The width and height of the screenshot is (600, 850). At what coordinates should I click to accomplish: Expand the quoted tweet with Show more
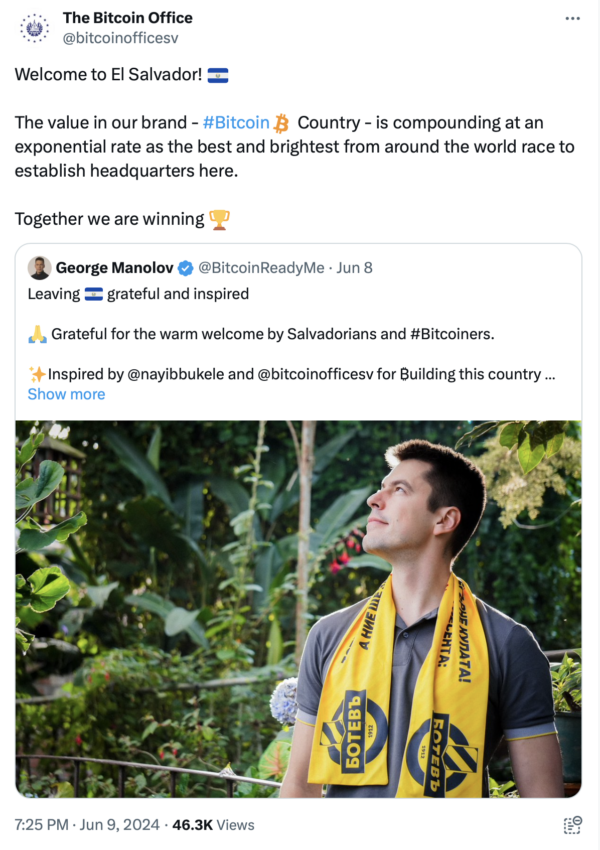(66, 394)
